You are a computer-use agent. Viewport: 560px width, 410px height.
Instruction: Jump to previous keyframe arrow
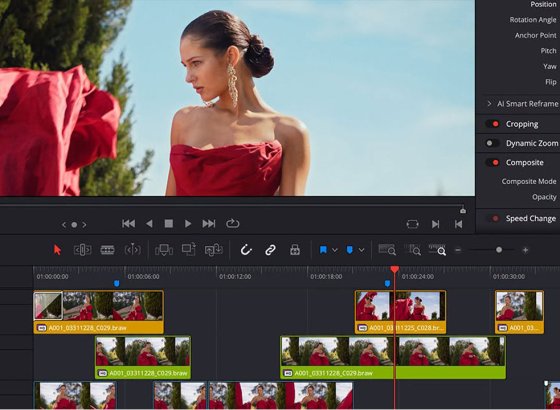coord(64,225)
